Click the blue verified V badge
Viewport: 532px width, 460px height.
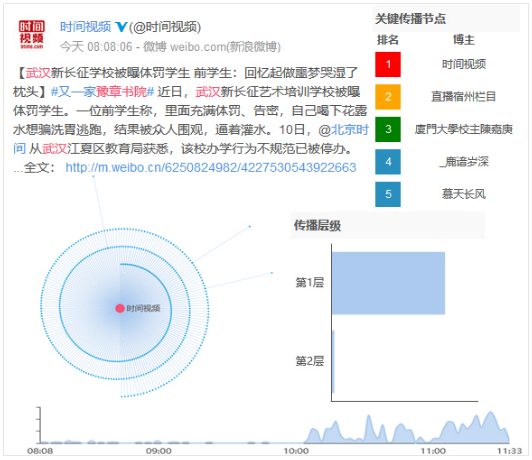point(121,26)
